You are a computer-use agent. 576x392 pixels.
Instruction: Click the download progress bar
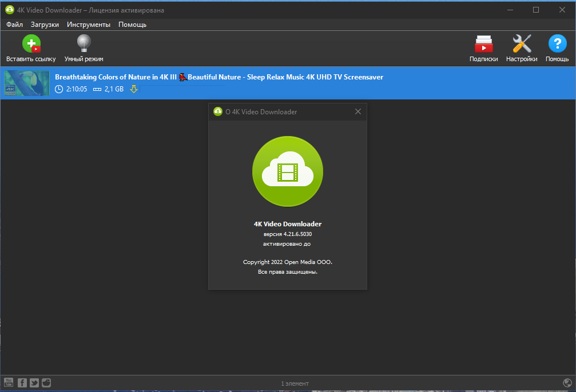coord(182,89)
